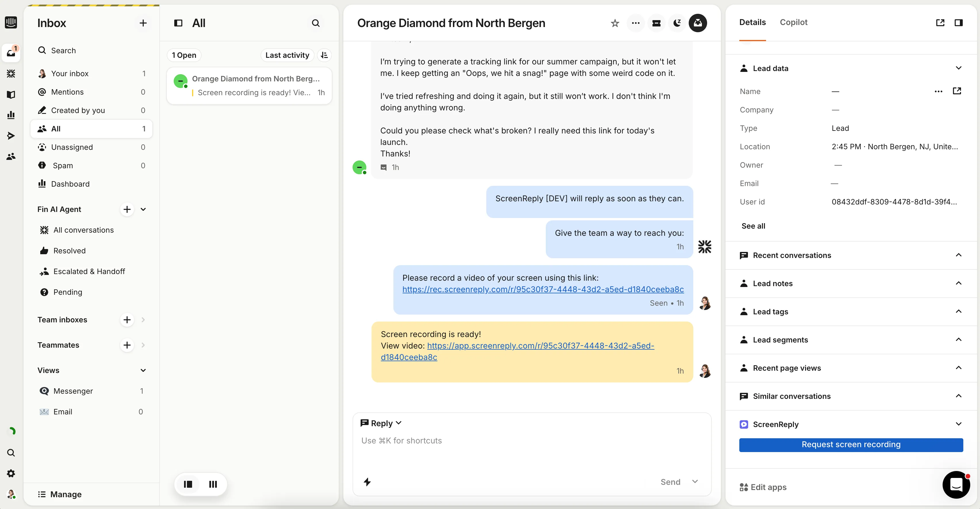The height and width of the screenshot is (509, 980).
Task: Open the conversation more options menu
Action: pyautogui.click(x=636, y=23)
